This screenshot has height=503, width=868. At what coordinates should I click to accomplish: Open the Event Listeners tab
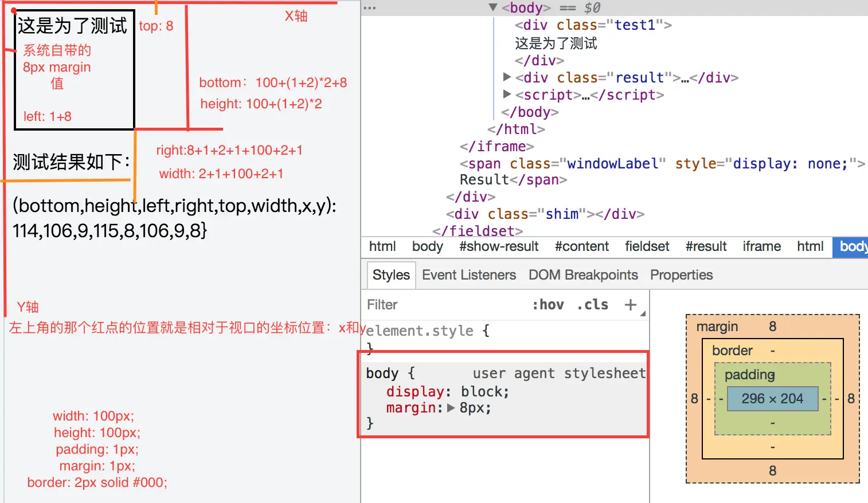tap(469, 275)
